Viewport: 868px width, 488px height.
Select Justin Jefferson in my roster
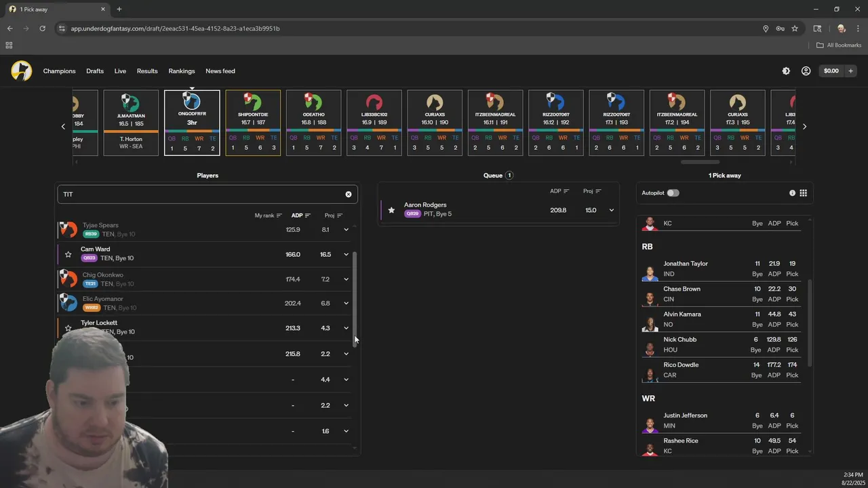coord(722,421)
